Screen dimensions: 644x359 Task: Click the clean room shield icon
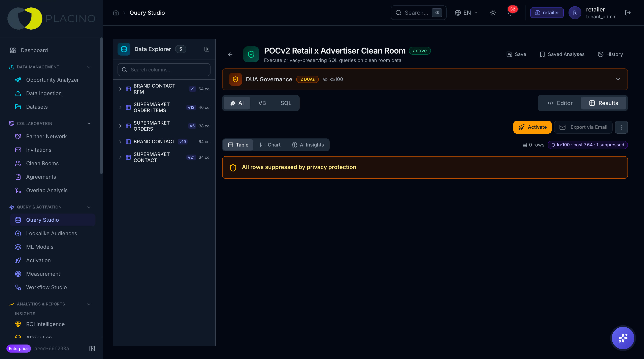click(251, 54)
